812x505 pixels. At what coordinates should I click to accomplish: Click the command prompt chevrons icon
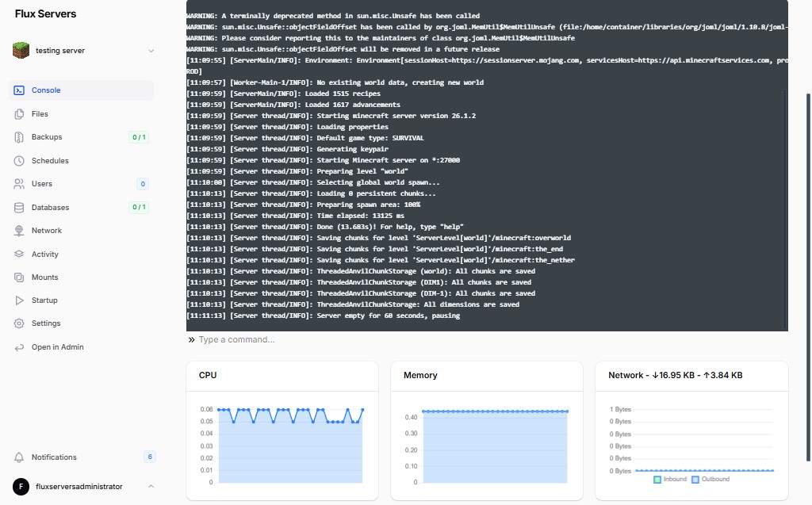(x=192, y=340)
